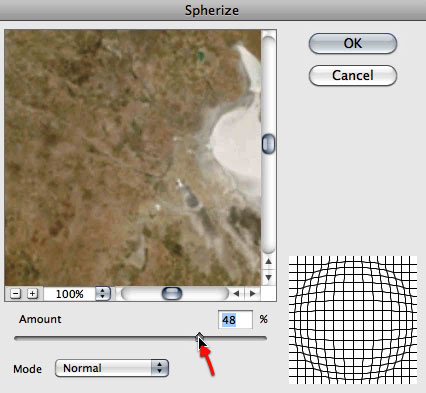The height and width of the screenshot is (393, 426).
Task: Click the Amount label
Action: 40,319
